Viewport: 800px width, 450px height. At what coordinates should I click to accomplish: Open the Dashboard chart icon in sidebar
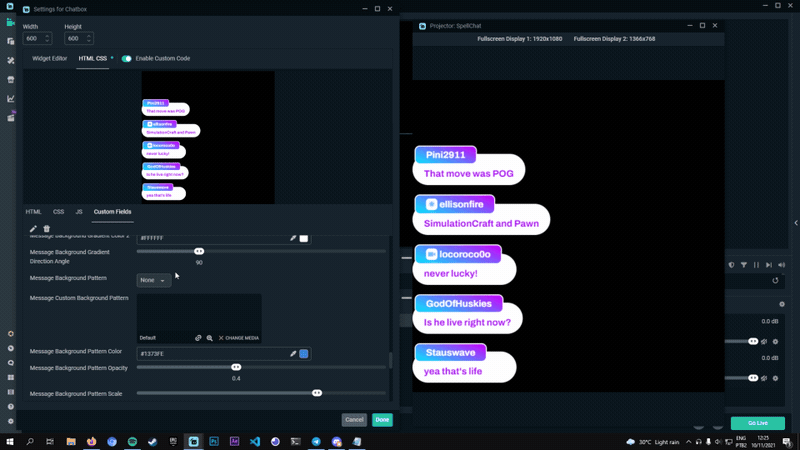[x=10, y=98]
